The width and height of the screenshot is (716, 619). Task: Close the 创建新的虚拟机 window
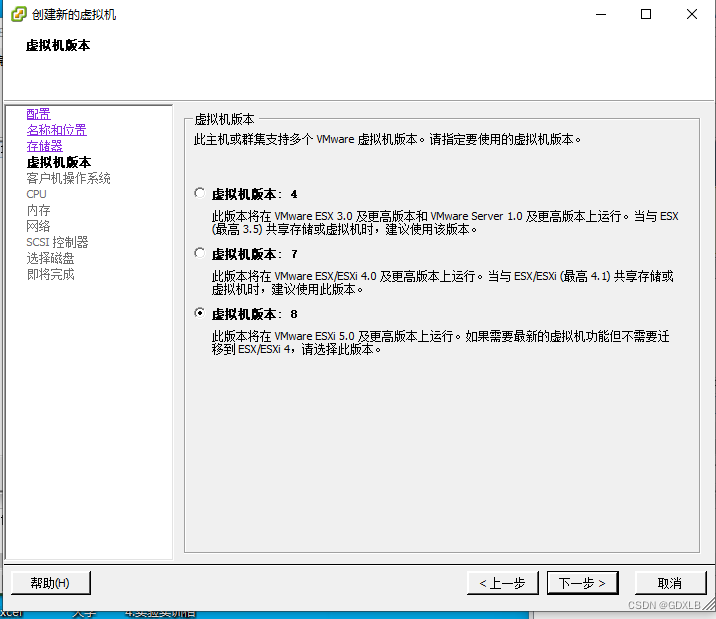pyautogui.click(x=692, y=14)
